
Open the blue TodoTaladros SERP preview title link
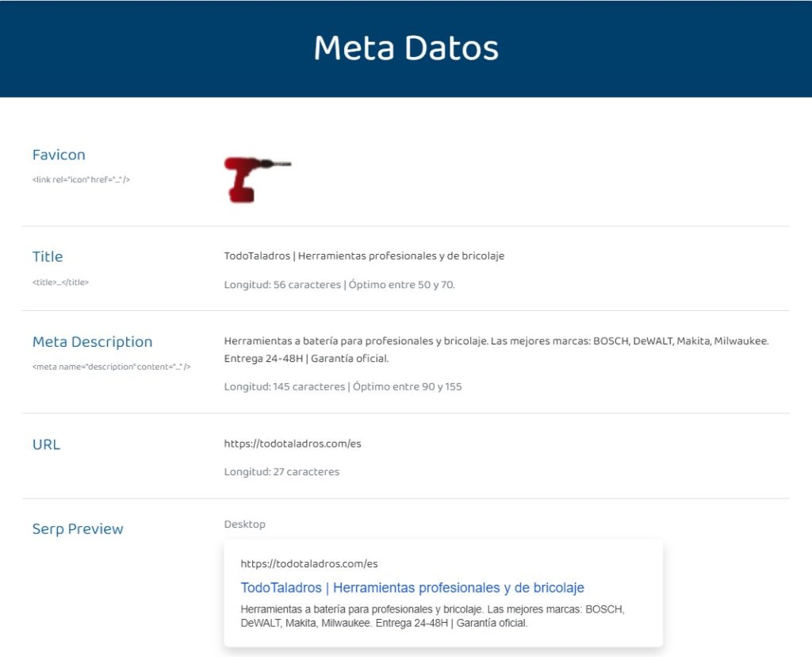412,587
